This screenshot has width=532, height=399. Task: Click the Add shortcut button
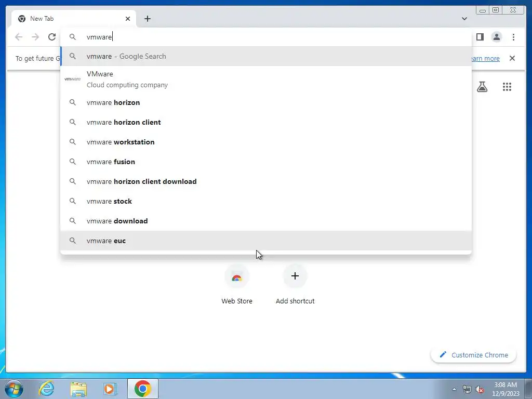[295, 285]
